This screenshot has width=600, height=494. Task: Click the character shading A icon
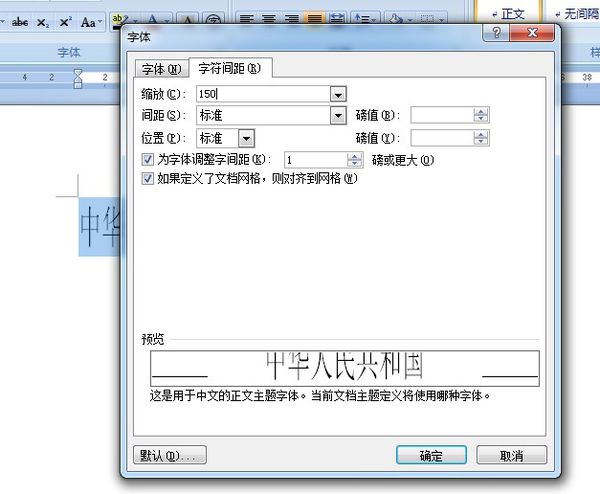point(188,21)
